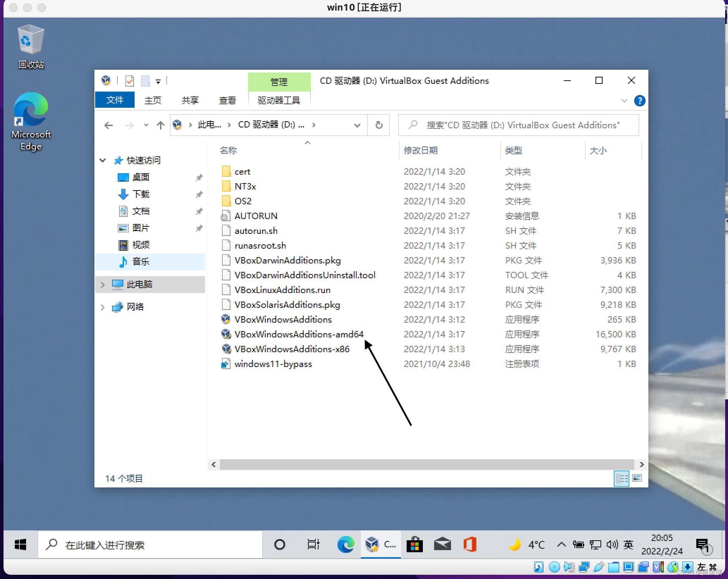Select 图片 in quick access

click(141, 228)
